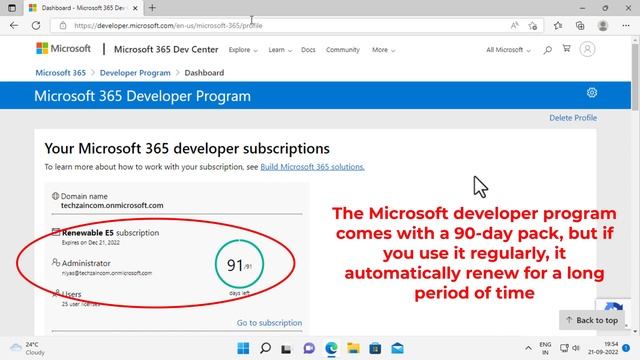
Task: Click the Administrator label
Action: click(x=86, y=263)
